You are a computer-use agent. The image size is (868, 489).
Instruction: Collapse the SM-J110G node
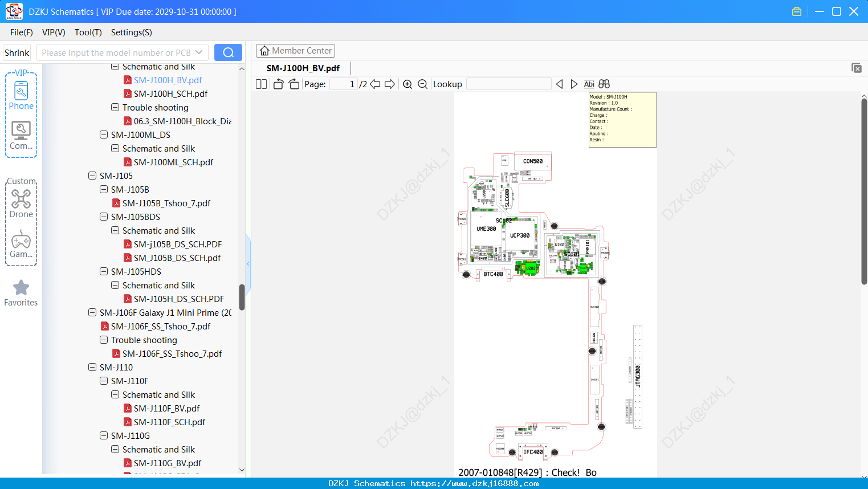pos(104,435)
